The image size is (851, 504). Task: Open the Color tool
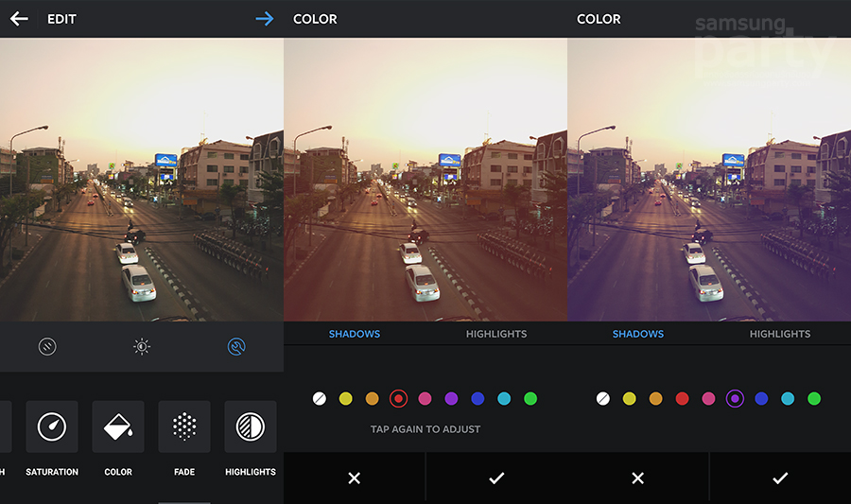tap(118, 427)
